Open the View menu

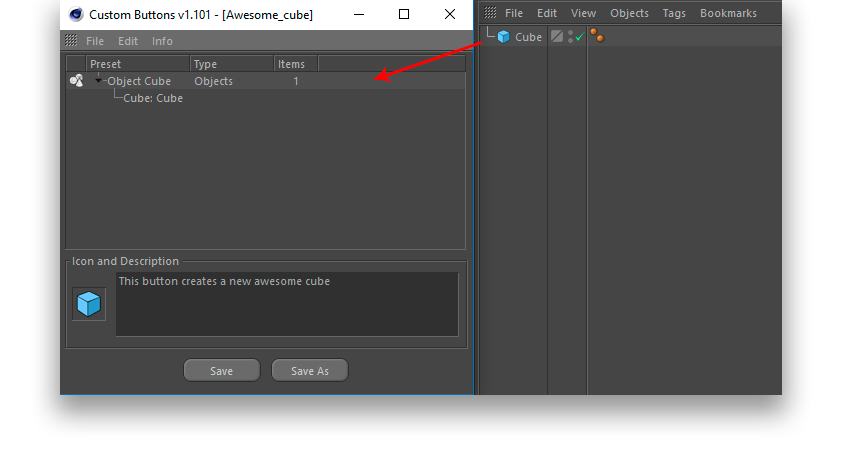[583, 13]
